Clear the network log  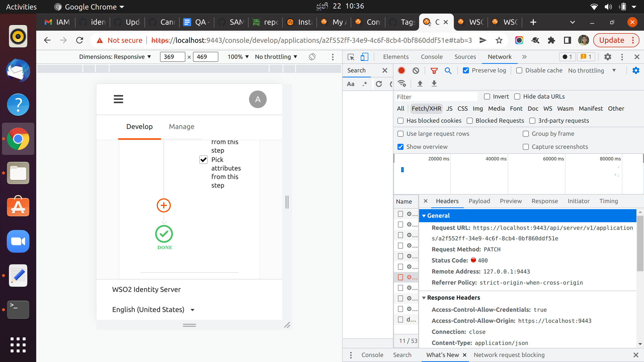point(416,71)
